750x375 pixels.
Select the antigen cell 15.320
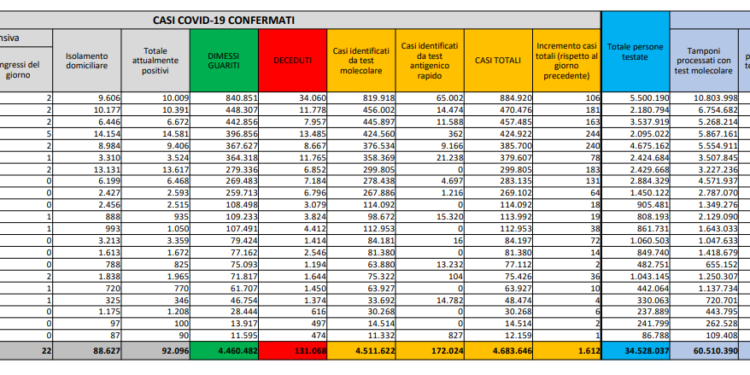point(430,216)
